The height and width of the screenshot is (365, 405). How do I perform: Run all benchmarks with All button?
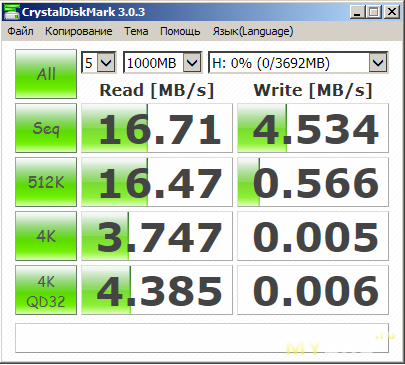point(46,74)
